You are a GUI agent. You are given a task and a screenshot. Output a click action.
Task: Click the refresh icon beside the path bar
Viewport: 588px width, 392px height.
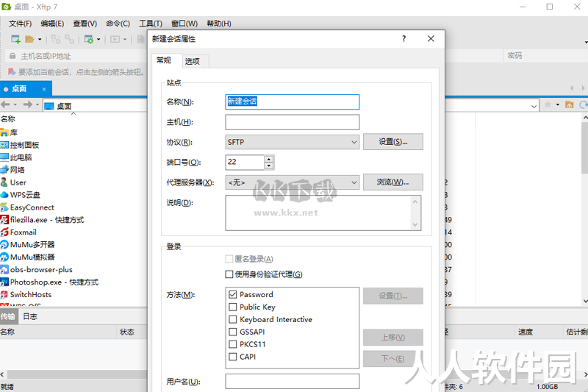point(584,104)
